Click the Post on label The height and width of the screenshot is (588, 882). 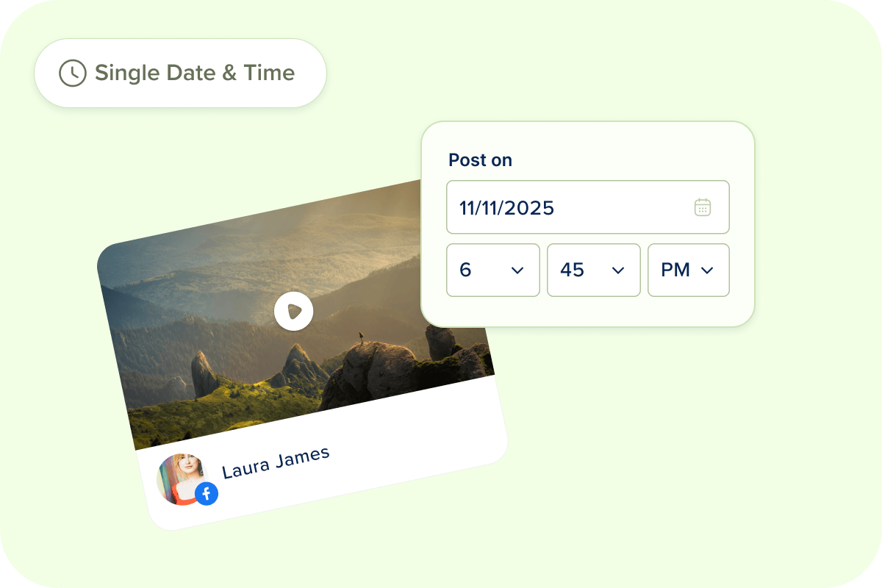pyautogui.click(x=481, y=160)
